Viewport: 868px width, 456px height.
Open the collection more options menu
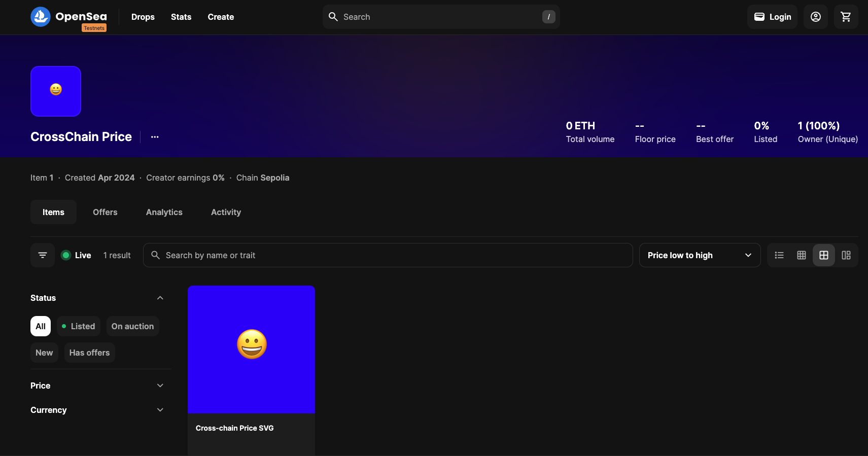click(x=155, y=137)
